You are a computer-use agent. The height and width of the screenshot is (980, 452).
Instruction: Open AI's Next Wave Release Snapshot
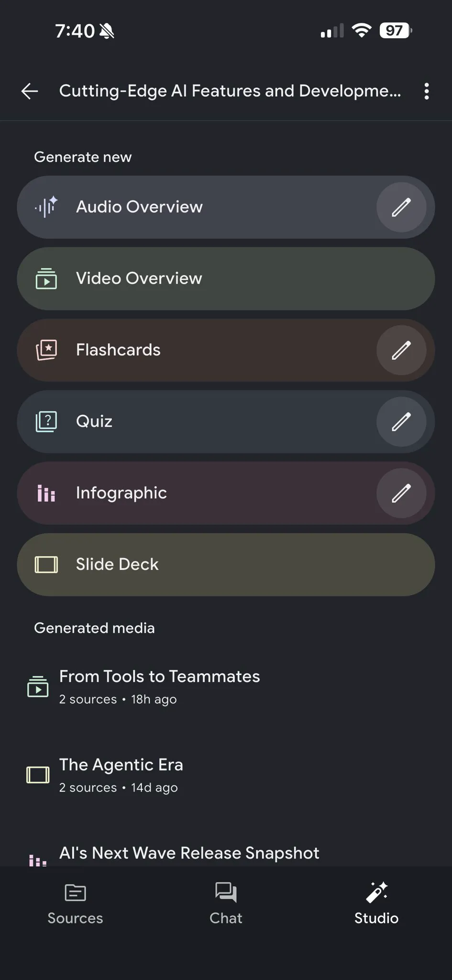(226, 854)
